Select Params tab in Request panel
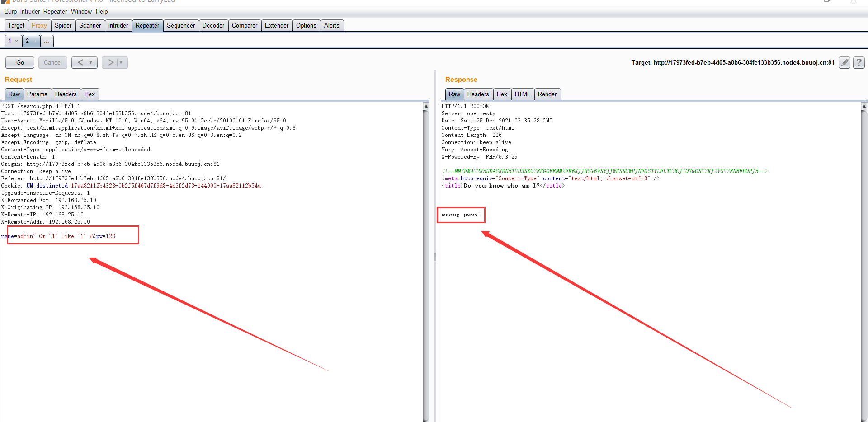The width and height of the screenshot is (868, 422). (x=37, y=94)
